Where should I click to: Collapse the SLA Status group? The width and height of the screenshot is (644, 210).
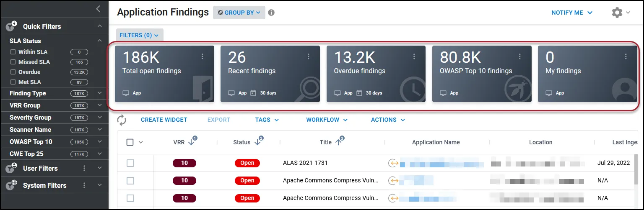pos(100,41)
